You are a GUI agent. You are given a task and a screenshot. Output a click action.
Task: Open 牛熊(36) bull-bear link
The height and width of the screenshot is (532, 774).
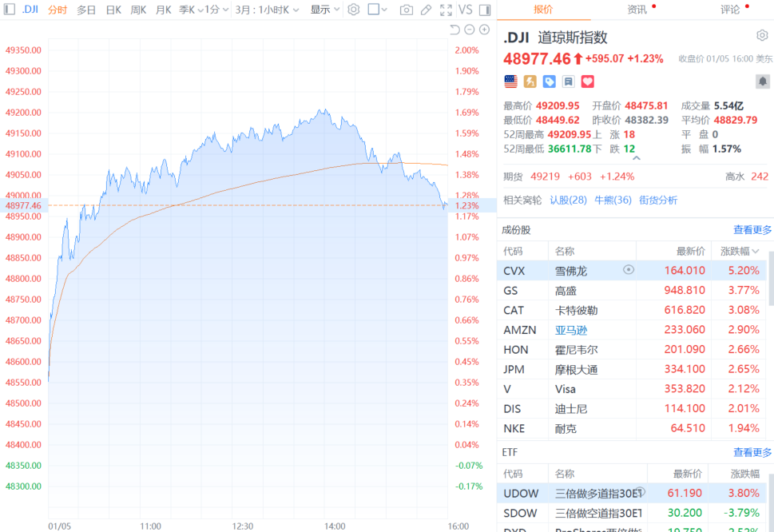pyautogui.click(x=613, y=200)
